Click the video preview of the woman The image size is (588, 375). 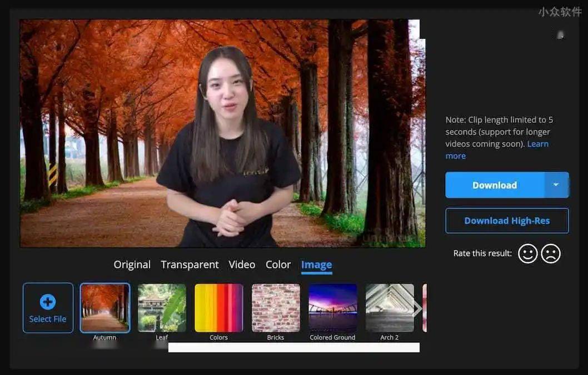point(222,133)
